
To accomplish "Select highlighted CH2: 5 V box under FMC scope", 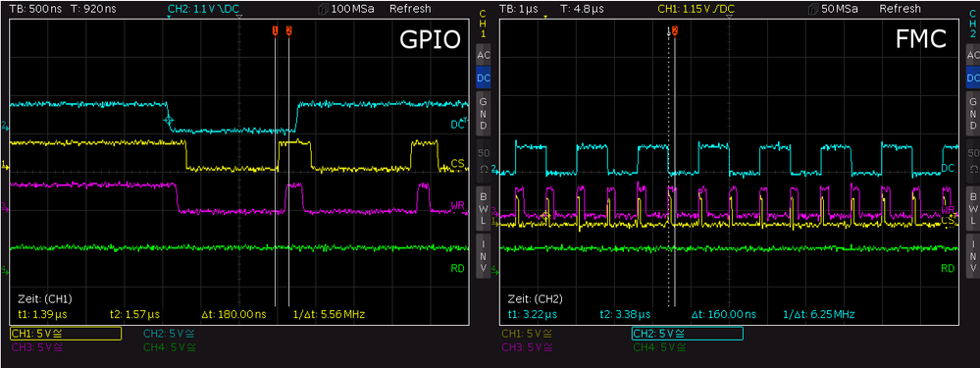I will pos(687,334).
